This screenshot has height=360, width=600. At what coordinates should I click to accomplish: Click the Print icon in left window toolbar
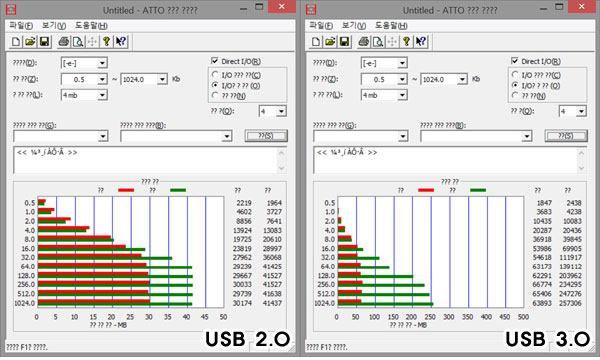[64, 42]
